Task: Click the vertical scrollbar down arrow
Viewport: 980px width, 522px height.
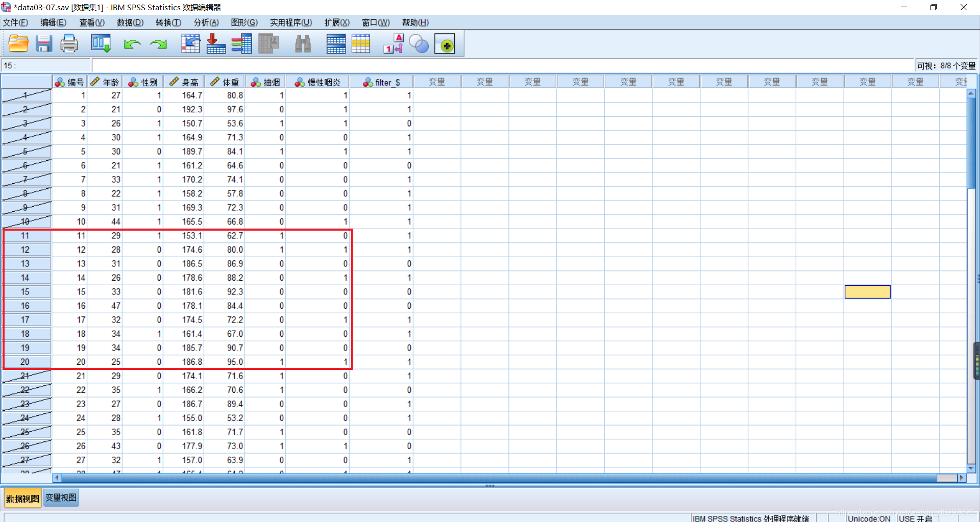Action: click(971, 468)
